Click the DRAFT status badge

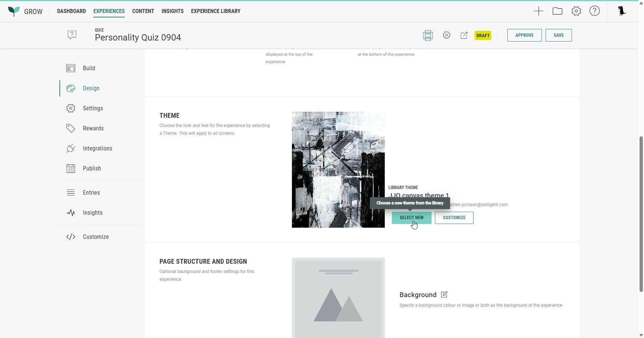point(483,35)
